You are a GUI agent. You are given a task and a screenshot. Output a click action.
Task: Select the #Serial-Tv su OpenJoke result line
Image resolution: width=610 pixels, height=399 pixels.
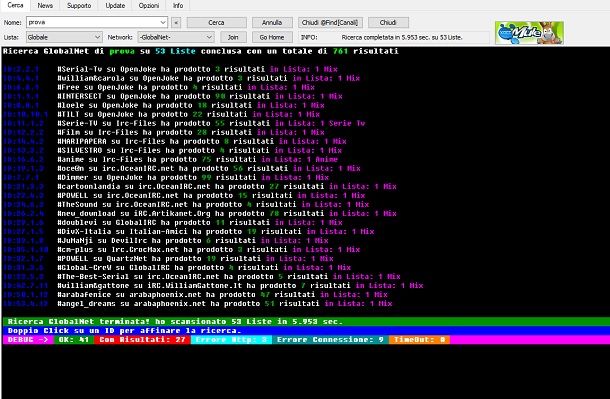197,69
